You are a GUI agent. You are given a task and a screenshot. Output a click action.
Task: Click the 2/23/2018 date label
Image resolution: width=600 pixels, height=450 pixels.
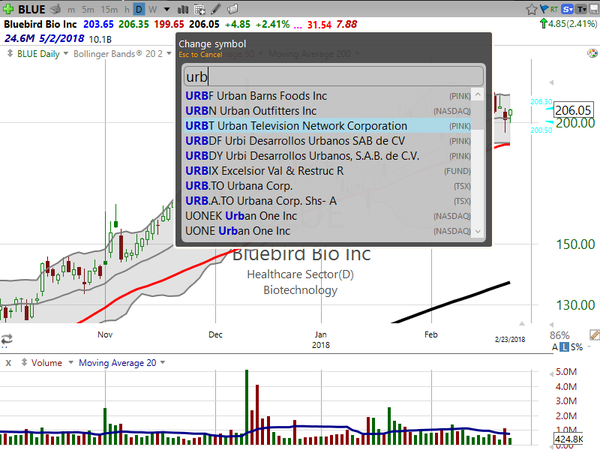pyautogui.click(x=510, y=339)
